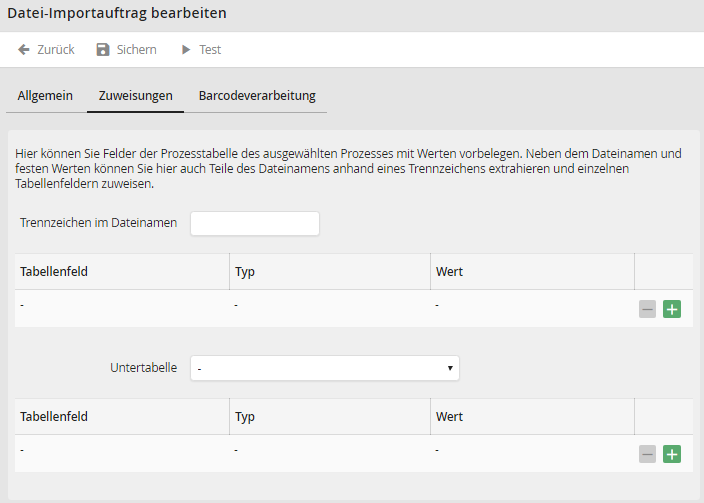Click the Wert column header in the lower table
This screenshot has width=704, height=503.
click(449, 417)
